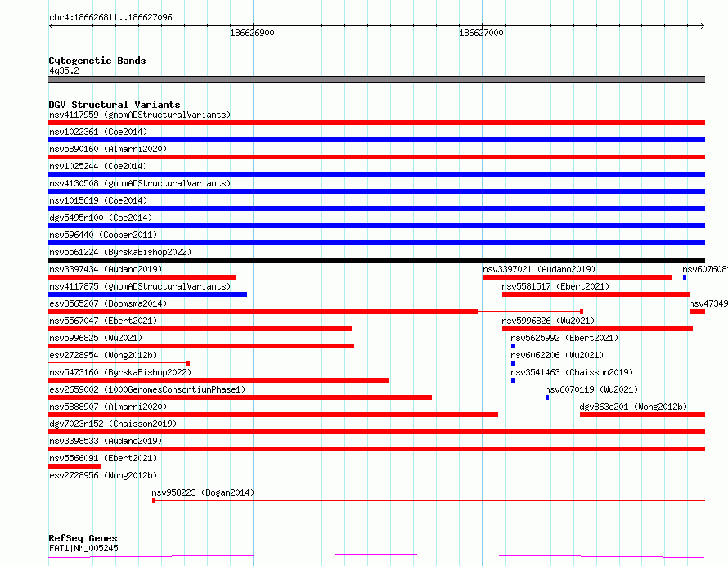This screenshot has width=728, height=566.
Task: Click the dgv5495n100 (Coe2014) label
Action: tap(101, 218)
